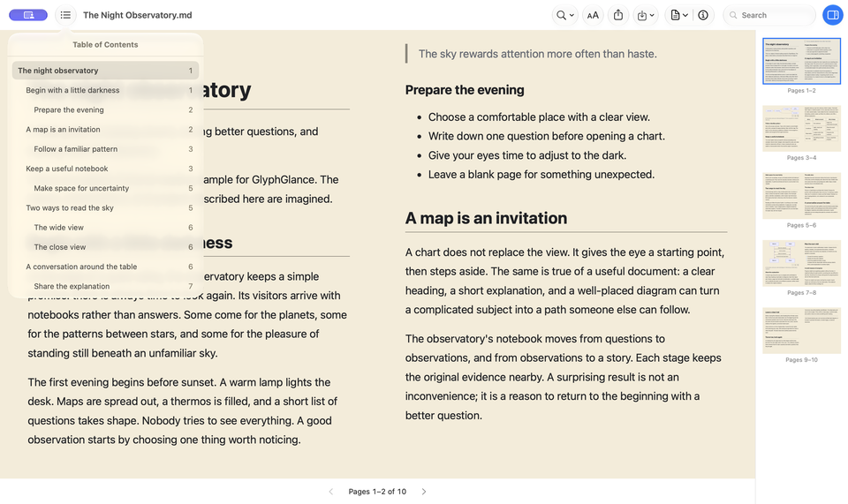Open Pages 7–8 thumbnail
Viewport: 848px width, 504px height.
coord(801,263)
